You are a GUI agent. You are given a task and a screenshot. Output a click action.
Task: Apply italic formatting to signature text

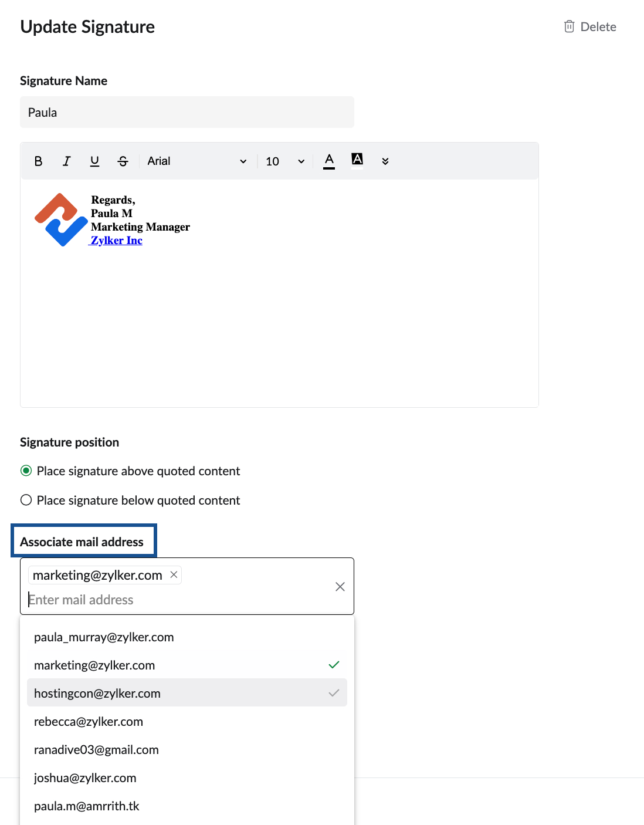[x=67, y=161]
